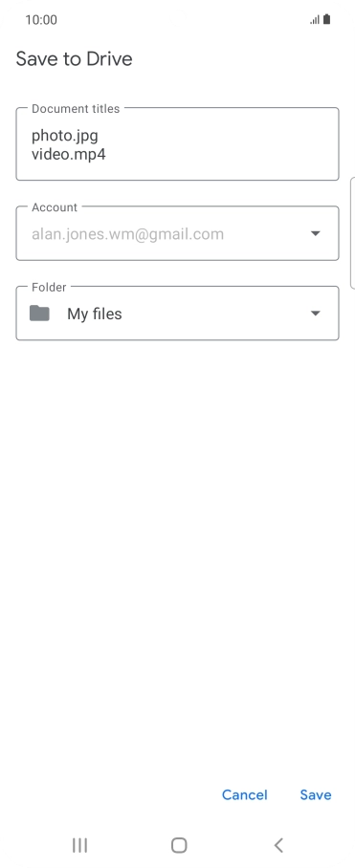The image size is (355, 868).
Task: Place cursor on photo.jpg title
Action: point(65,136)
